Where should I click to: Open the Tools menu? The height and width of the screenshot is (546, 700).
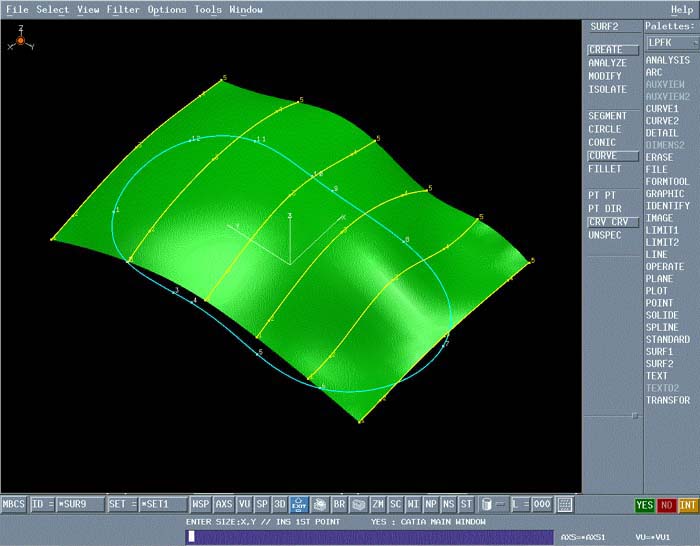208,9
